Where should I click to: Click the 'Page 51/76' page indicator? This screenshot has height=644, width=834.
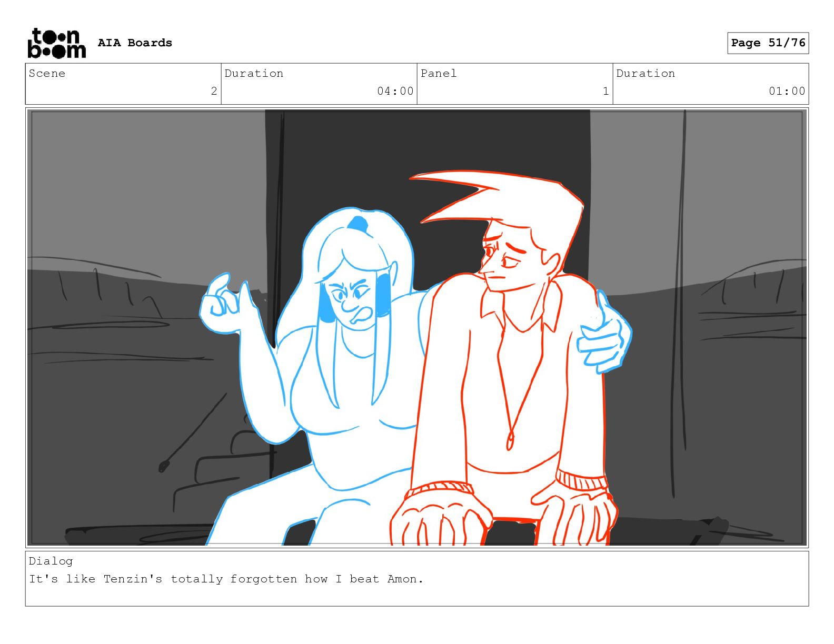(768, 43)
